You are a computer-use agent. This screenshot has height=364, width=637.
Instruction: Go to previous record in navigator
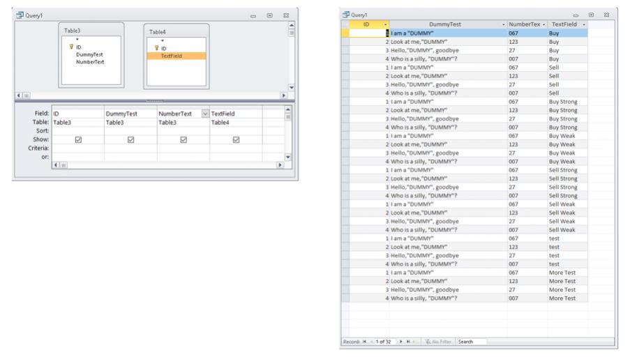click(x=371, y=342)
